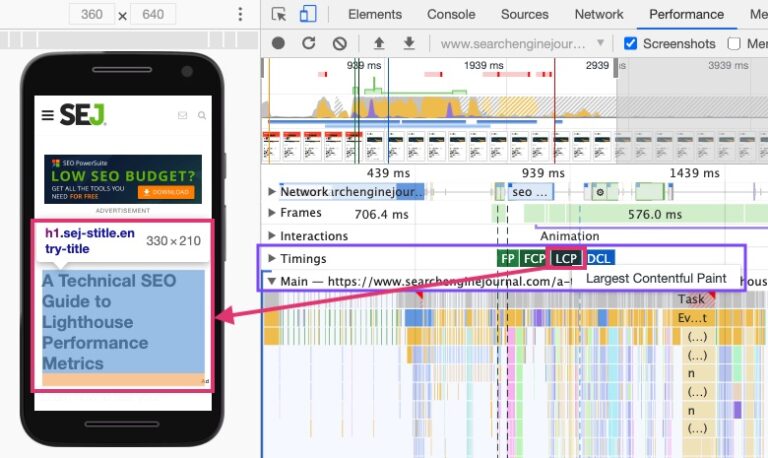Image resolution: width=768 pixels, height=458 pixels.
Task: Open the device toolbar three-dot menu
Action: (x=240, y=14)
